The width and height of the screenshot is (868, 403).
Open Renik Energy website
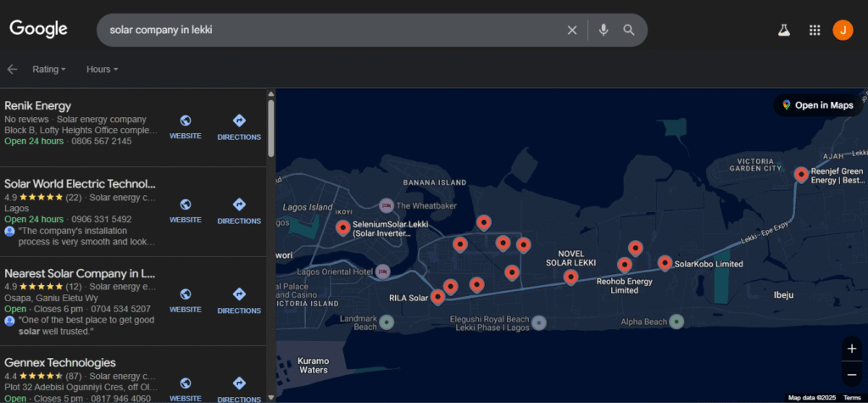click(x=186, y=127)
